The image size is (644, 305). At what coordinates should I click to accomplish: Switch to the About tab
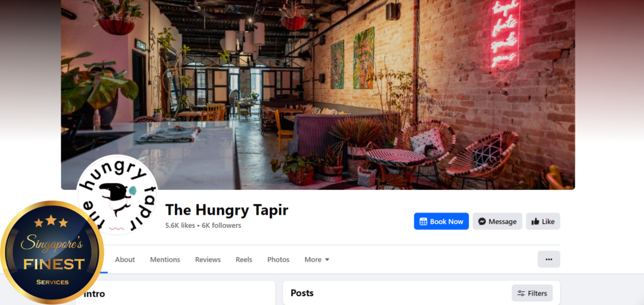coord(125,260)
